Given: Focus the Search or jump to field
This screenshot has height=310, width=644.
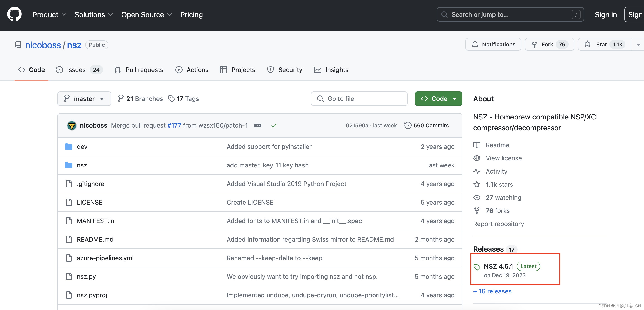Looking at the screenshot, I should (510, 14).
